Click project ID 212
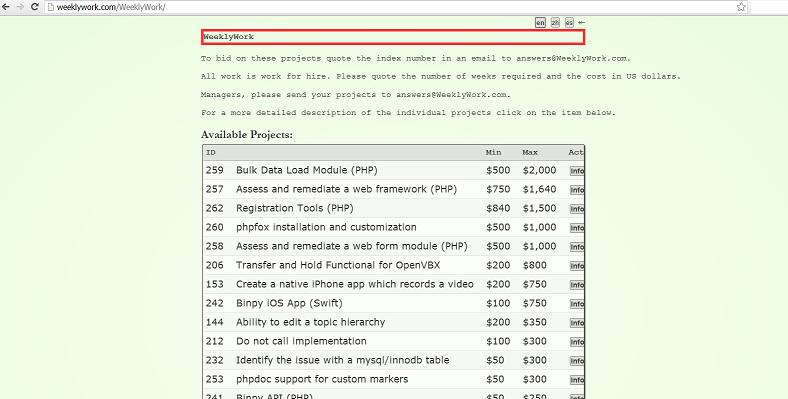Image resolution: width=788 pixels, height=399 pixels. [x=215, y=341]
